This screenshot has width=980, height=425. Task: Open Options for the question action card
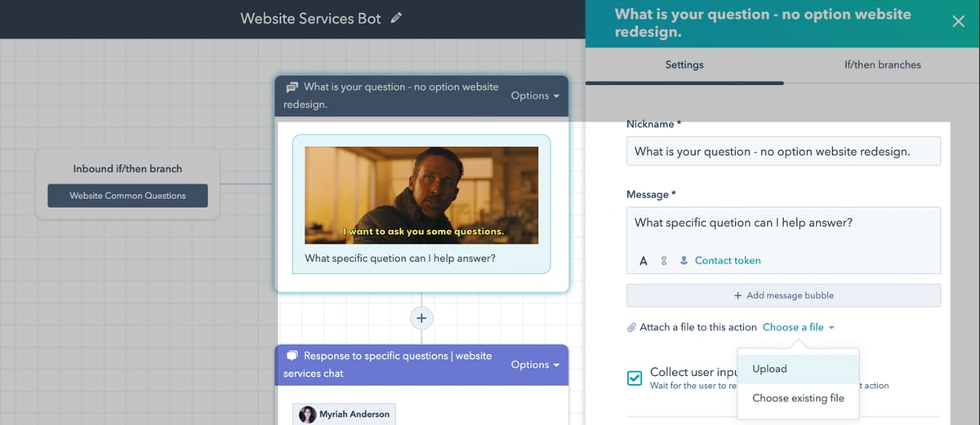pyautogui.click(x=535, y=95)
